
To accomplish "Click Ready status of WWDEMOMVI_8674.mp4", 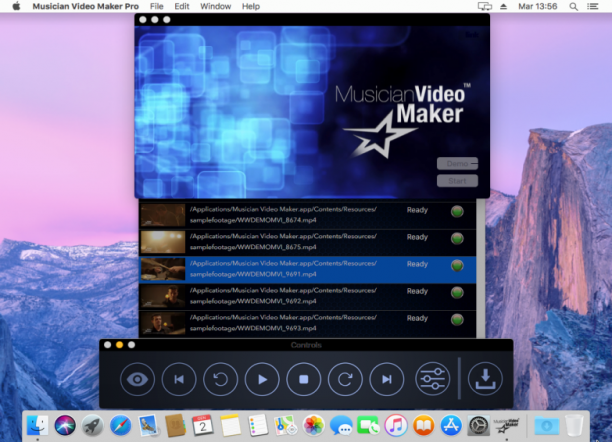I will click(x=417, y=210).
